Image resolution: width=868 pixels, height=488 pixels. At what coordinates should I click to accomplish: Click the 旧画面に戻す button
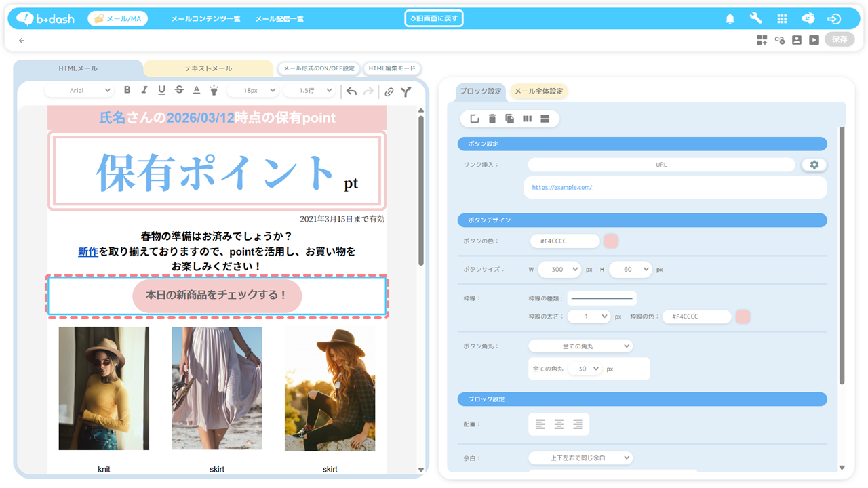[434, 19]
